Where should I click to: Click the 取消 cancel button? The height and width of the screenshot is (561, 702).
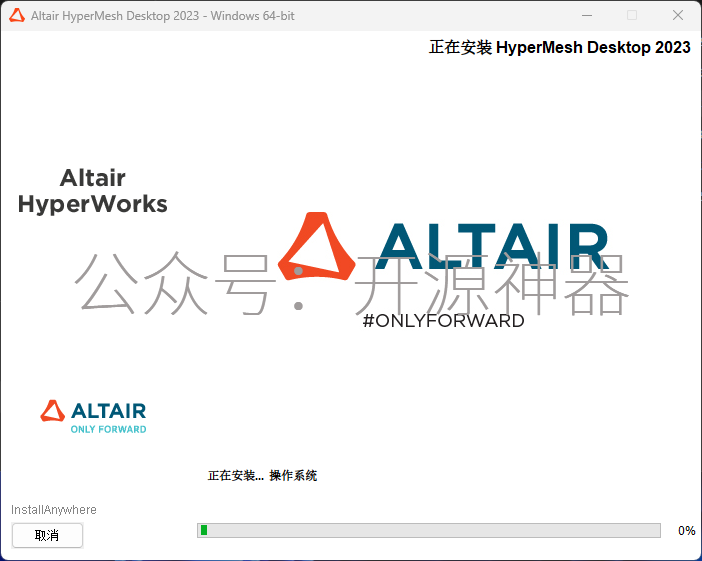[x=47, y=535]
